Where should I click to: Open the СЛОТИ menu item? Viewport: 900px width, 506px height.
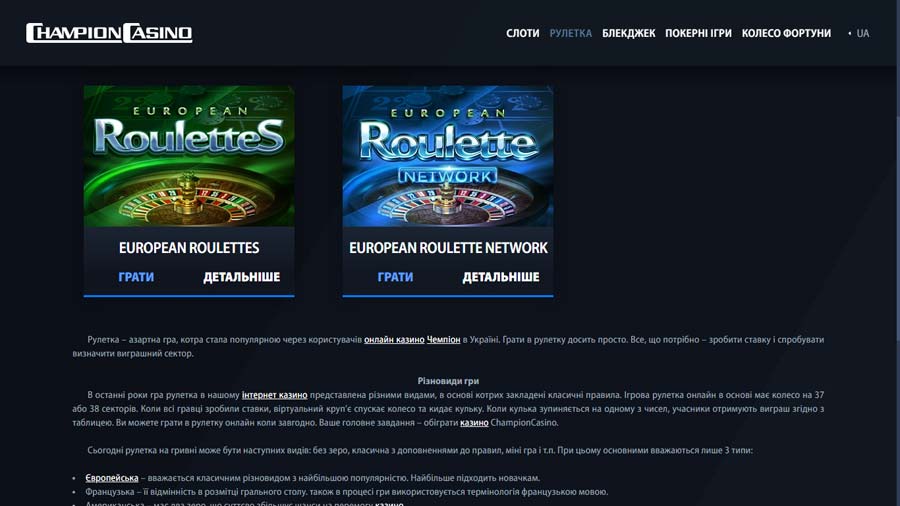pos(522,33)
